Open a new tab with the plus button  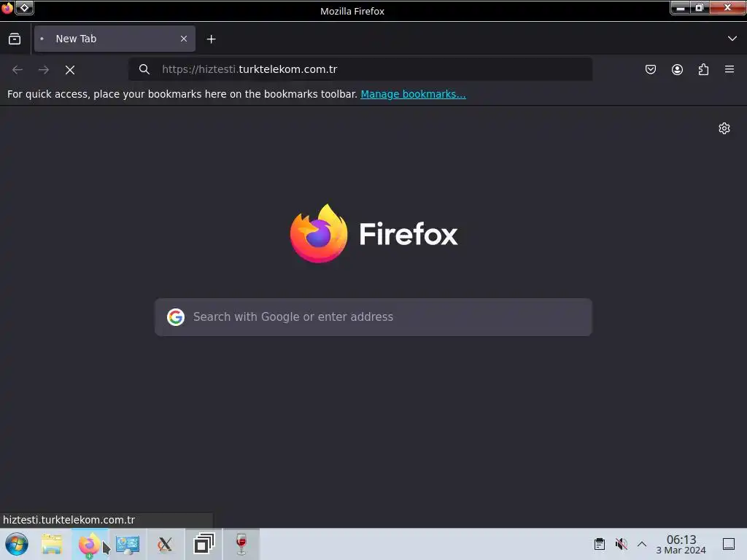click(x=211, y=39)
